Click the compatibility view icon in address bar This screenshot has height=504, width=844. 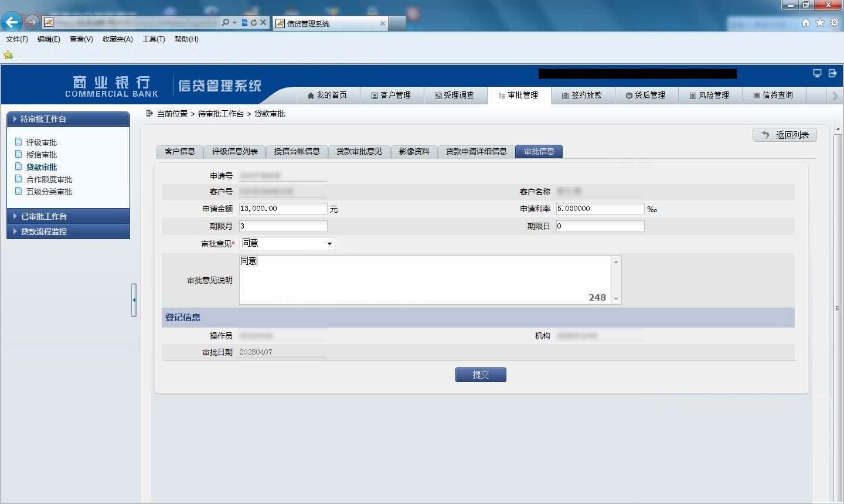coord(244,22)
